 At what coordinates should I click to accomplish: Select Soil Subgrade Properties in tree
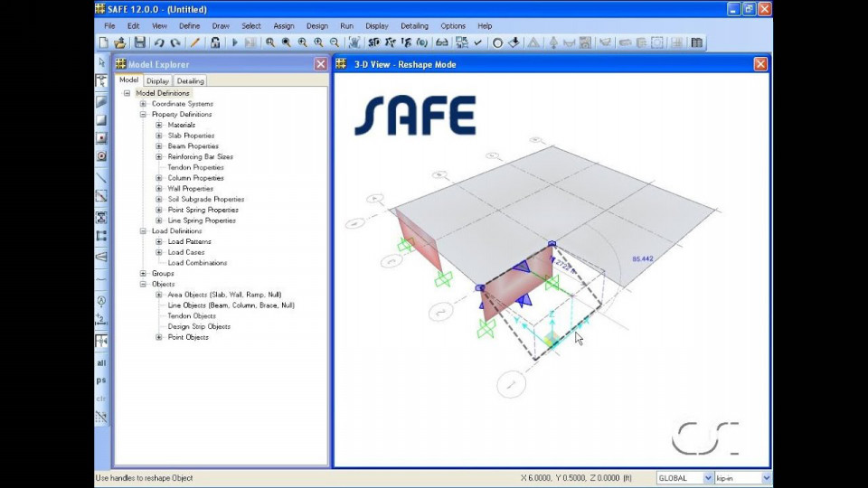pyautogui.click(x=206, y=199)
